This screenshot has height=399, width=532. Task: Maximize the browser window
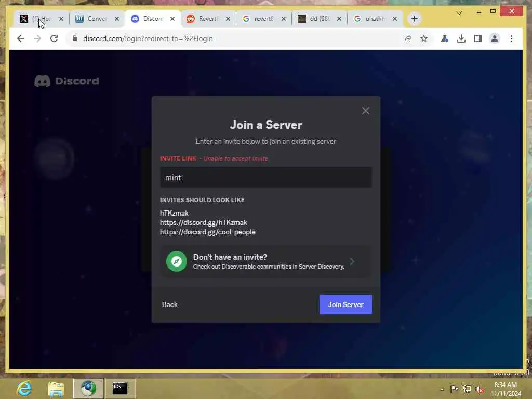tap(493, 11)
